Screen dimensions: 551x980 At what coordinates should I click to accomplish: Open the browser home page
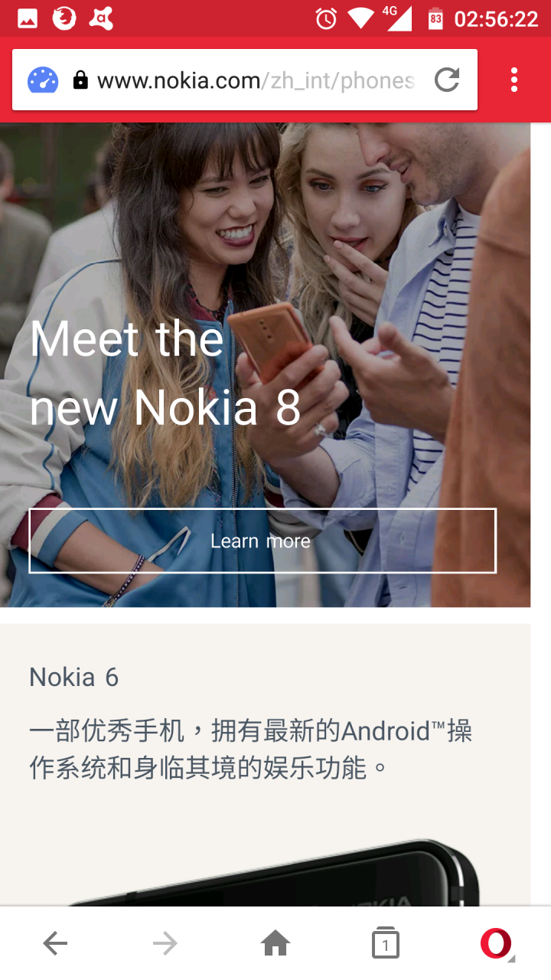(x=275, y=944)
